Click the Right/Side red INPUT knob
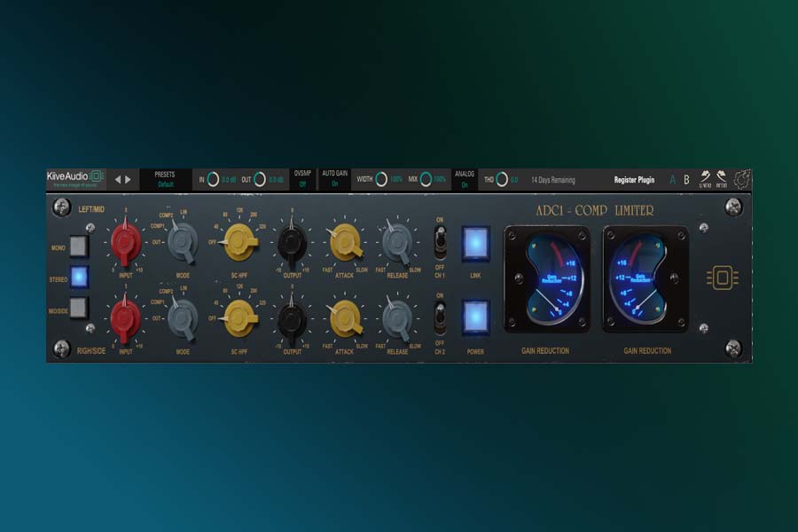The image size is (798, 532). pos(126,318)
